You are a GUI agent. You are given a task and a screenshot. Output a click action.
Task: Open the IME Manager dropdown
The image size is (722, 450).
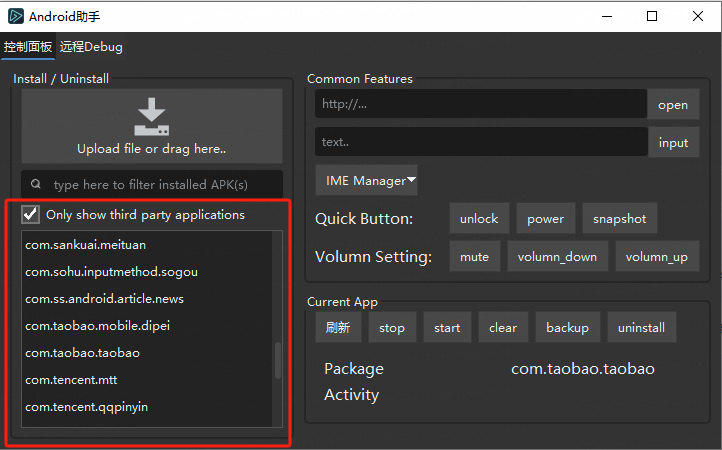pyautogui.click(x=367, y=181)
